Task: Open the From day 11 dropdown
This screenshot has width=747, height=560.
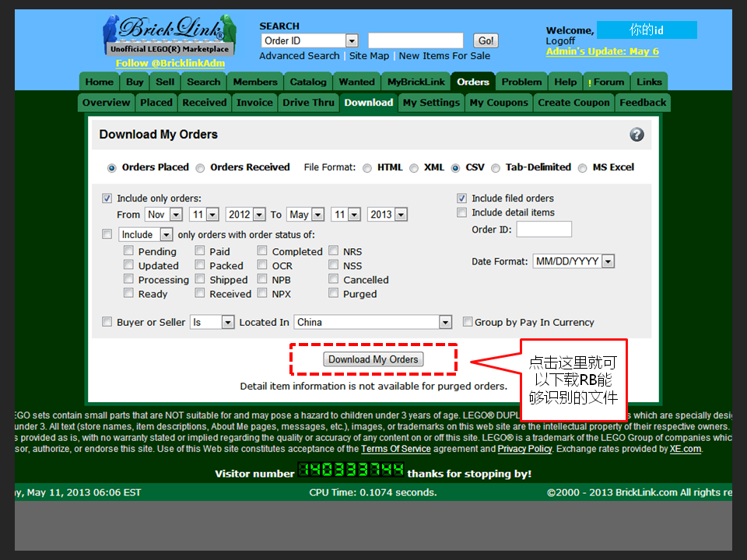Action: [204, 215]
